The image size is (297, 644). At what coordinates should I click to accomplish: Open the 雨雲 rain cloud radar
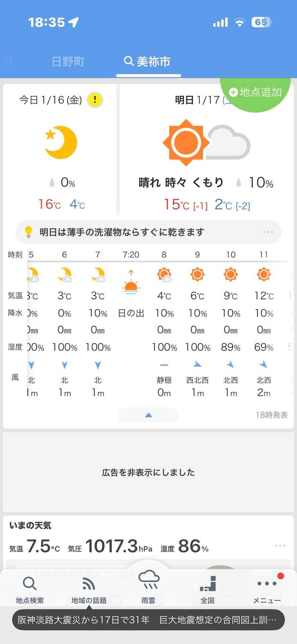tap(148, 588)
